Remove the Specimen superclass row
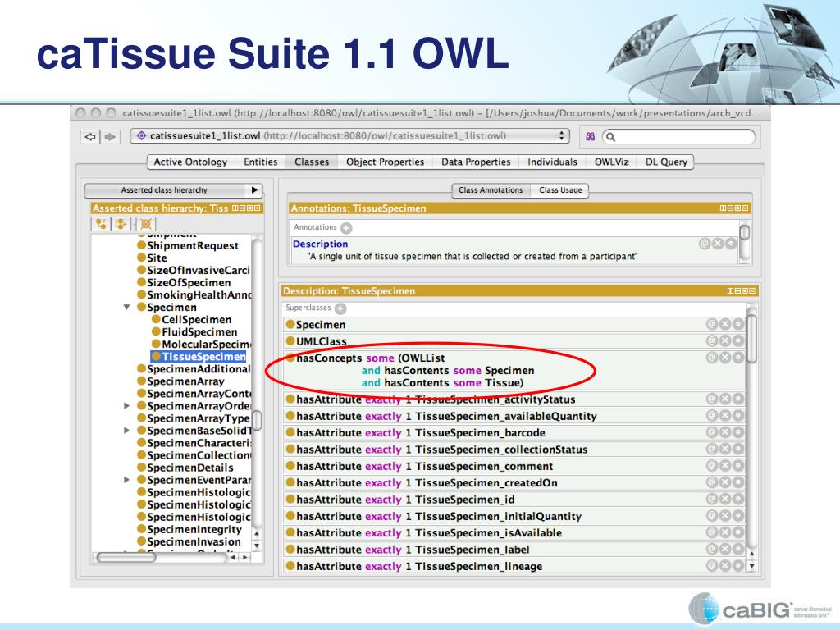This screenshot has width=840, height=630. click(x=725, y=324)
